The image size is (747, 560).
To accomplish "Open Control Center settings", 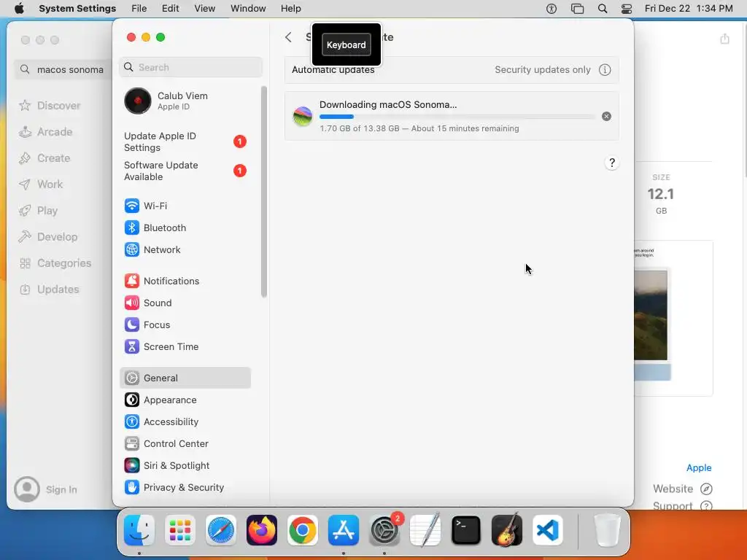I will [x=185, y=444].
